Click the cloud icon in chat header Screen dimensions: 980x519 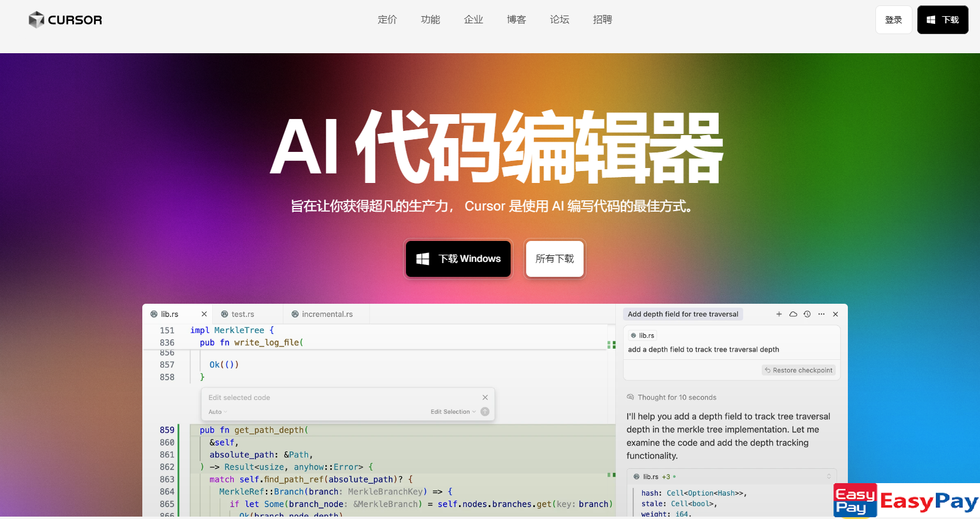click(x=793, y=314)
